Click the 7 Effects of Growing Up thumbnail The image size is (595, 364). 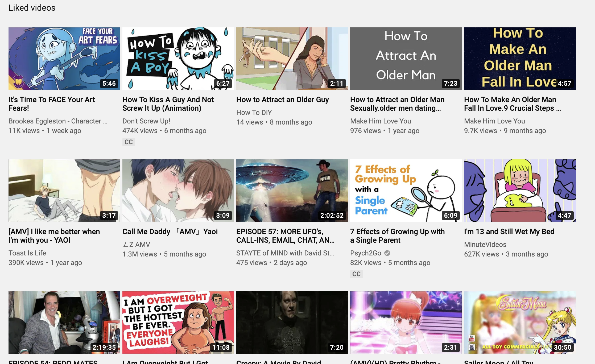[406, 190]
